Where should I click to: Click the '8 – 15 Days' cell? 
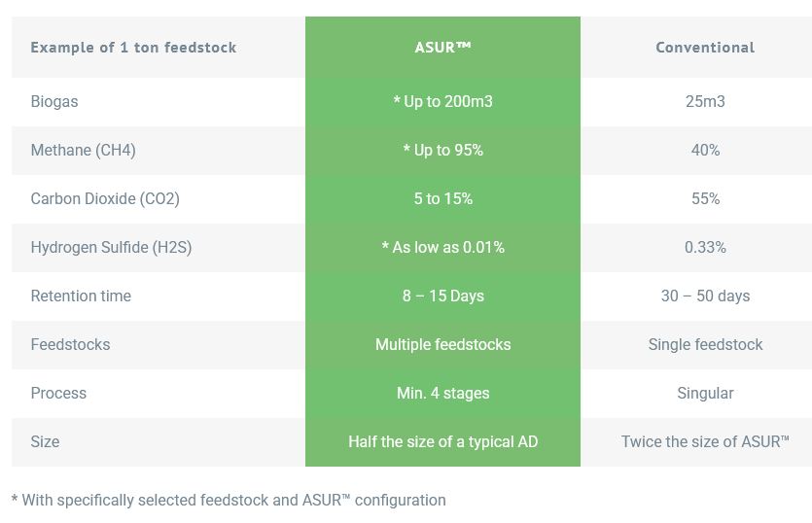pyautogui.click(x=442, y=296)
